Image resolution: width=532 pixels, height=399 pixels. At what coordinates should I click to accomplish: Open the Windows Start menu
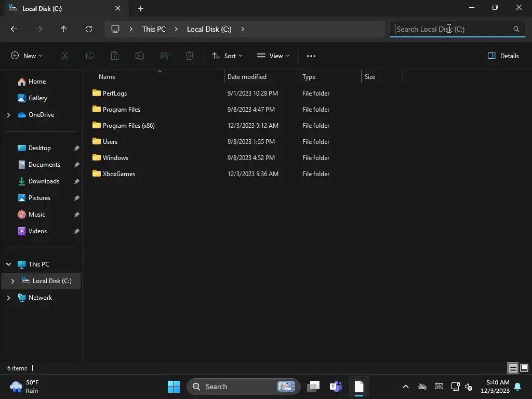174,387
